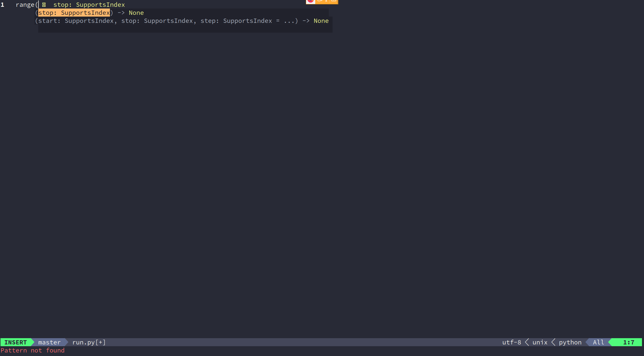Click the green 1:7 cursor position segment

[x=629, y=342]
